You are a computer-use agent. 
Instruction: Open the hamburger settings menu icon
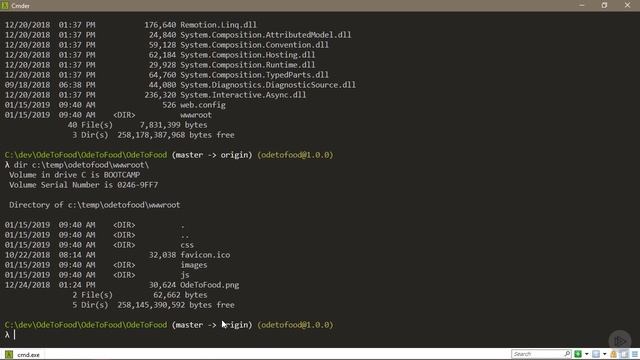point(635,354)
